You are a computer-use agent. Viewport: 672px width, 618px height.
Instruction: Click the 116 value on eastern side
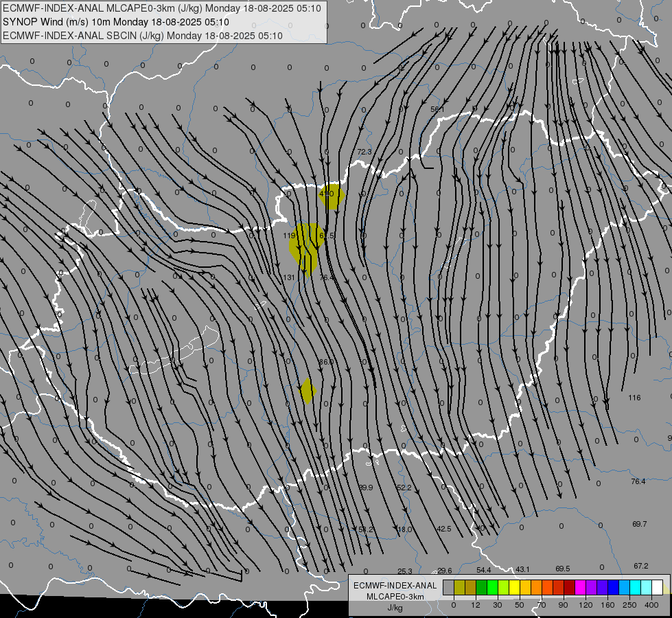click(x=635, y=398)
